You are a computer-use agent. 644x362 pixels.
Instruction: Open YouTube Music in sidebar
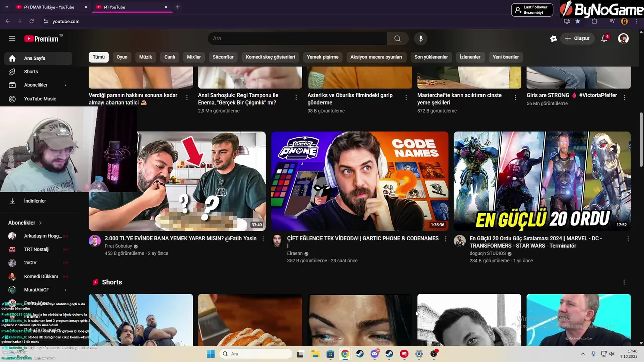tap(38, 99)
